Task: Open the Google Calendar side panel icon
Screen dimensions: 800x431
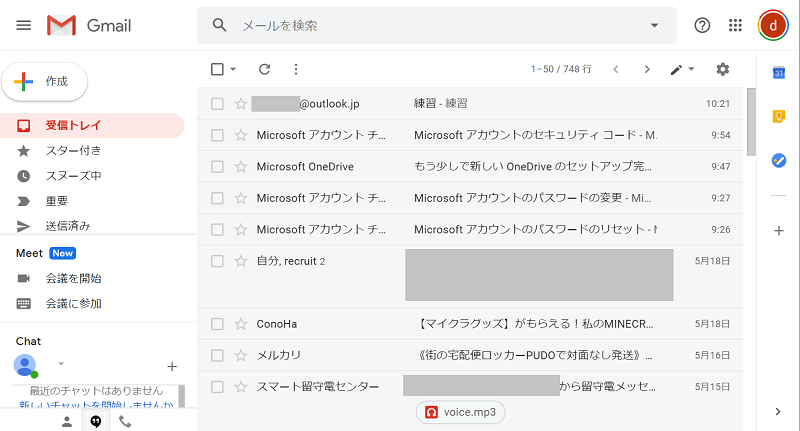Action: coord(779,73)
